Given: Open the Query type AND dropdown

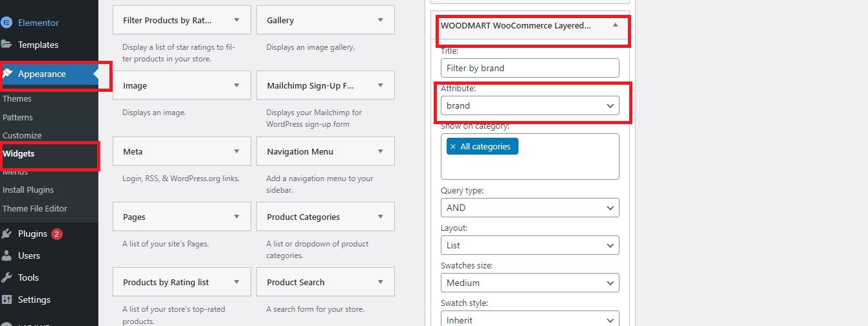Looking at the screenshot, I should click(x=530, y=208).
